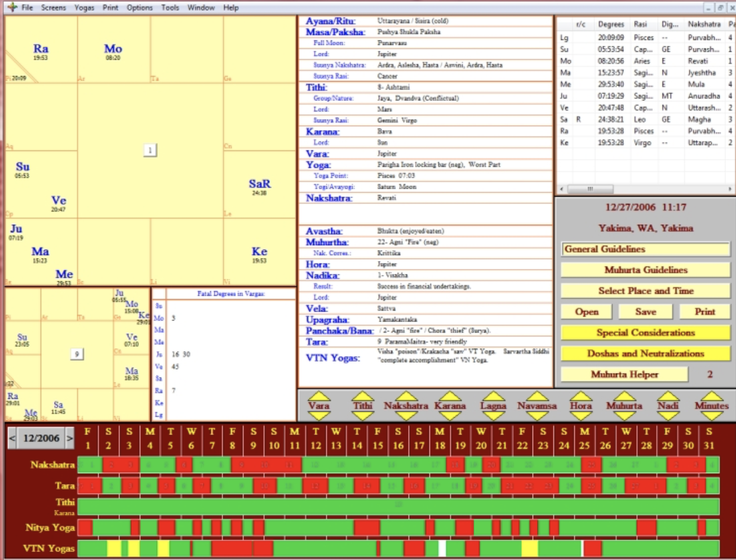Open Doshas and Neutralizations
The width and height of the screenshot is (736, 560).
[646, 353]
